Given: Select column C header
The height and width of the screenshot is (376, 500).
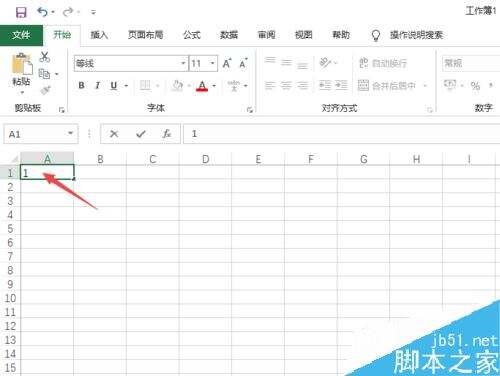Looking at the screenshot, I should tap(153, 159).
